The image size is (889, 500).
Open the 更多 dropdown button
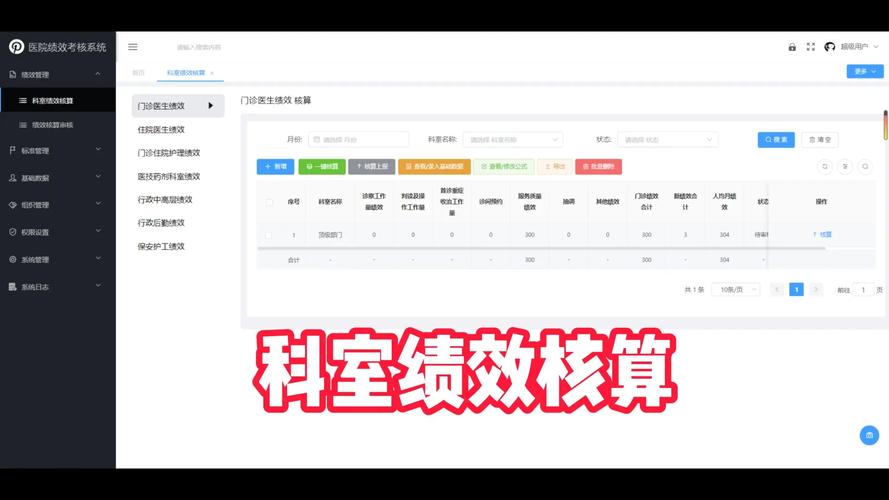tap(865, 71)
